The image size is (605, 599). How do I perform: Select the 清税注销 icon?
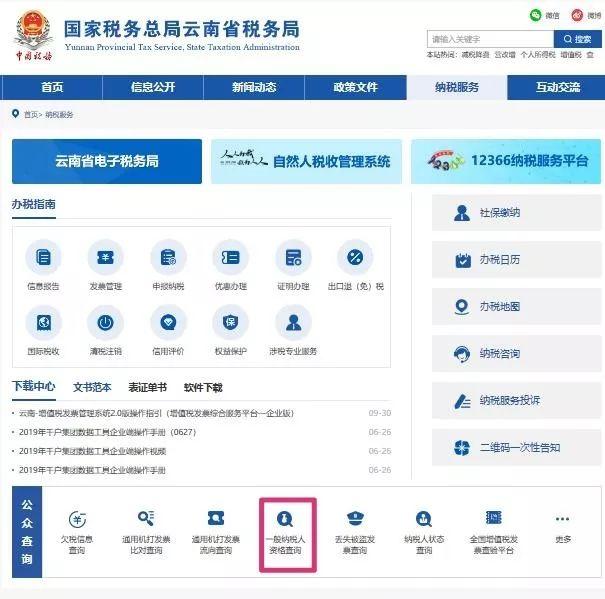(x=105, y=322)
